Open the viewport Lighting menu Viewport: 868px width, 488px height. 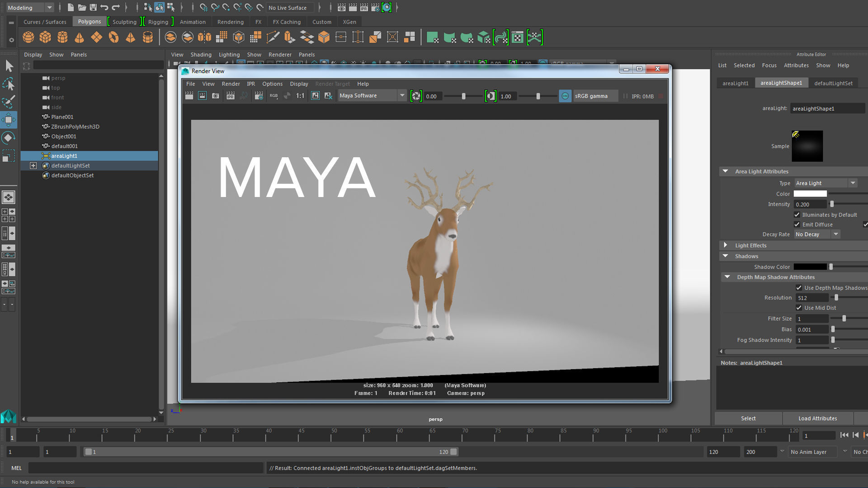coord(229,54)
